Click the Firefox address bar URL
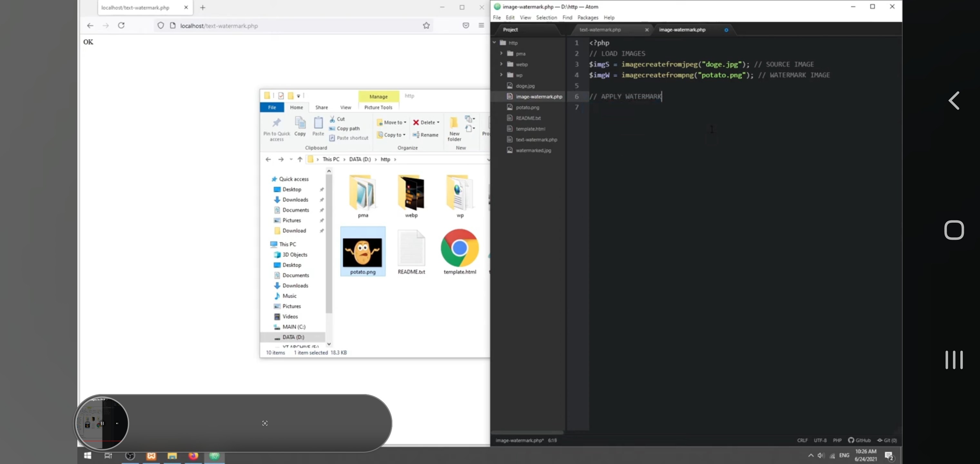980x464 pixels. (219, 26)
